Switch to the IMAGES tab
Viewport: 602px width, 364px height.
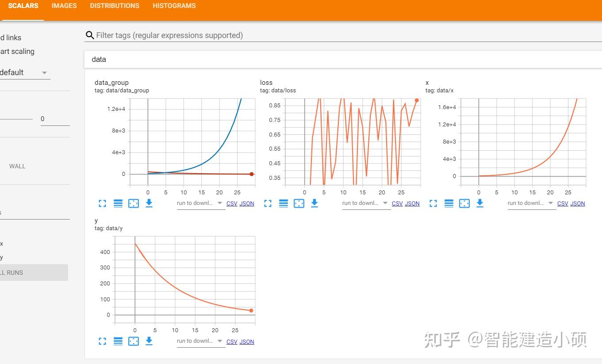click(64, 6)
